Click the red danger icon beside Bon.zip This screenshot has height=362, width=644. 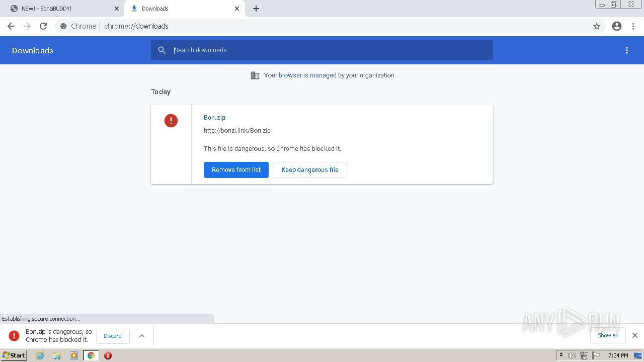171,121
